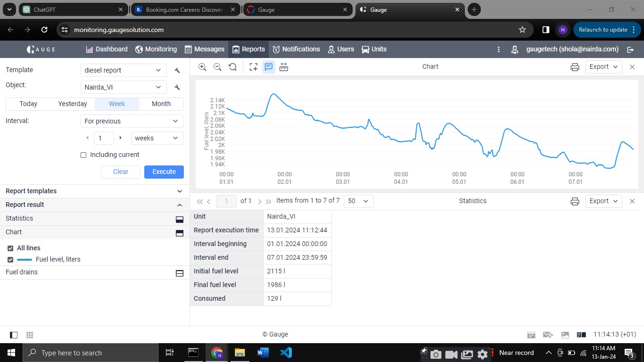Viewport: 644px width, 362px height.
Task: Enable the Including current checkbox
Action: click(x=83, y=155)
